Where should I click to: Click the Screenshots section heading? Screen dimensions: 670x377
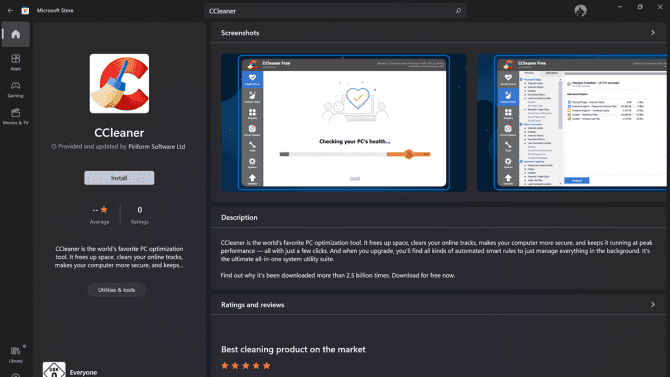click(240, 33)
